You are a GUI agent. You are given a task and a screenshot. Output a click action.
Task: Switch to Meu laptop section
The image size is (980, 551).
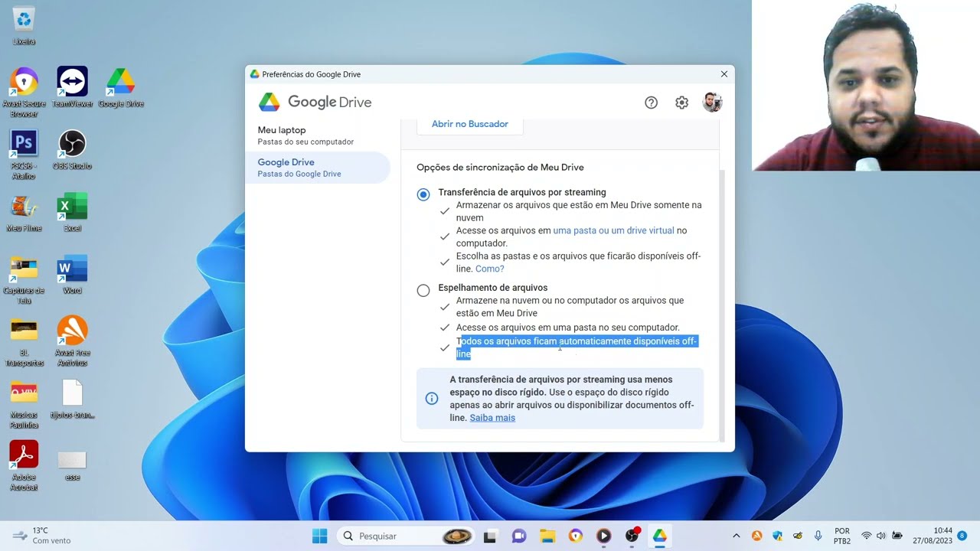(x=318, y=135)
